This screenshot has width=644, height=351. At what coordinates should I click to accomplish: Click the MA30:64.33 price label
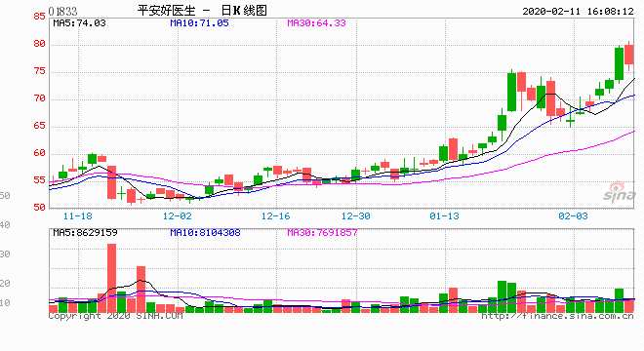(316, 23)
